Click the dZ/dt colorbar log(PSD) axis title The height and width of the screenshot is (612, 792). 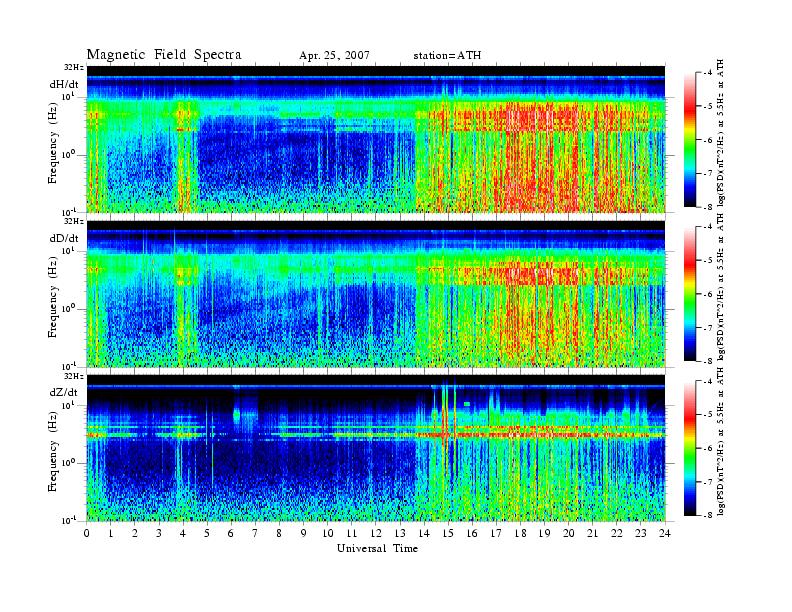[x=721, y=442]
